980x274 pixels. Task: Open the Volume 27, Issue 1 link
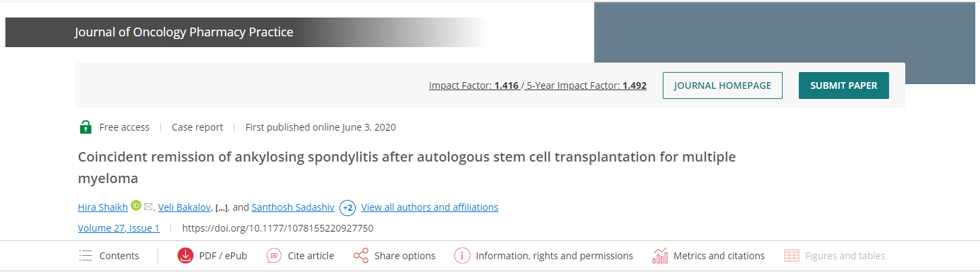(x=119, y=228)
